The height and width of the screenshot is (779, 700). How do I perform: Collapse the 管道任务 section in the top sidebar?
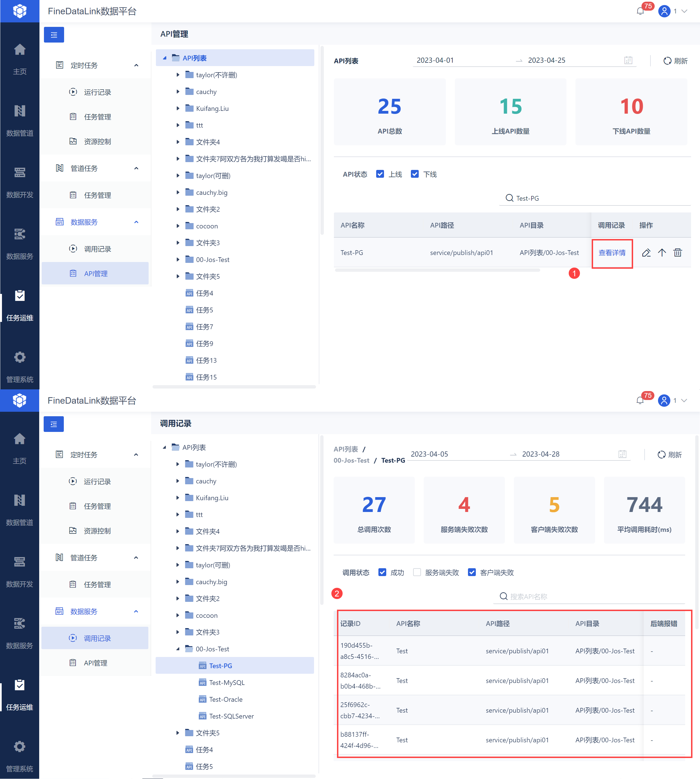[136, 169]
